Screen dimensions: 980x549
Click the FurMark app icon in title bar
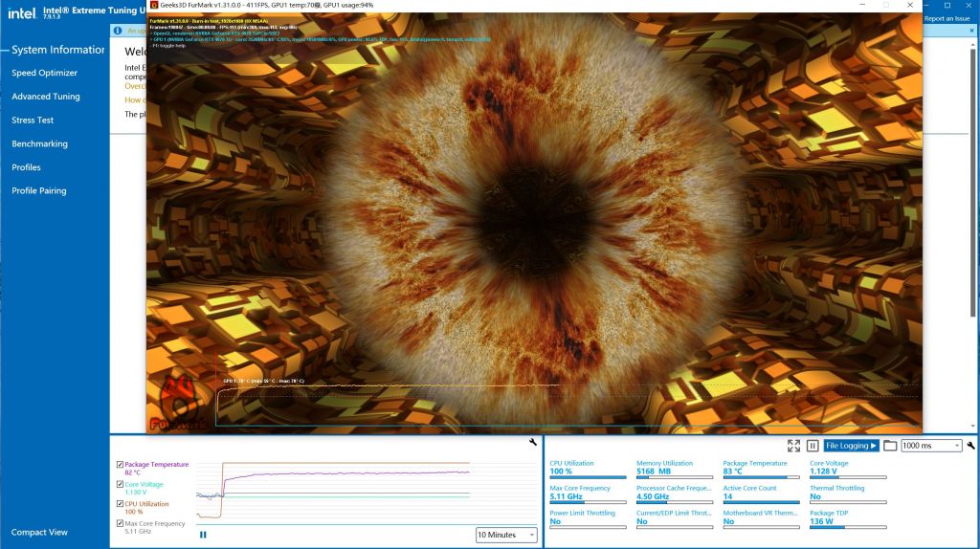click(x=154, y=5)
